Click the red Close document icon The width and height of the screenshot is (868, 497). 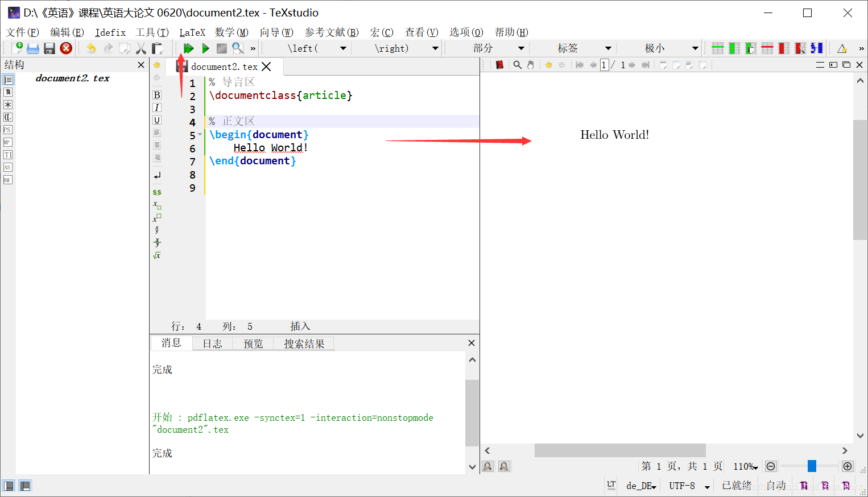pyautogui.click(x=66, y=48)
